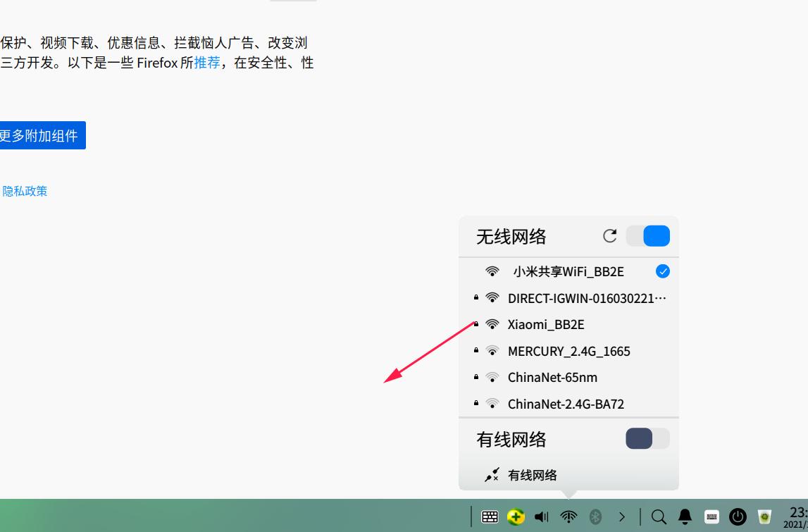This screenshot has height=532, width=808.
Task: Expand hidden tray icons with the chevron arrow
Action: [623, 516]
